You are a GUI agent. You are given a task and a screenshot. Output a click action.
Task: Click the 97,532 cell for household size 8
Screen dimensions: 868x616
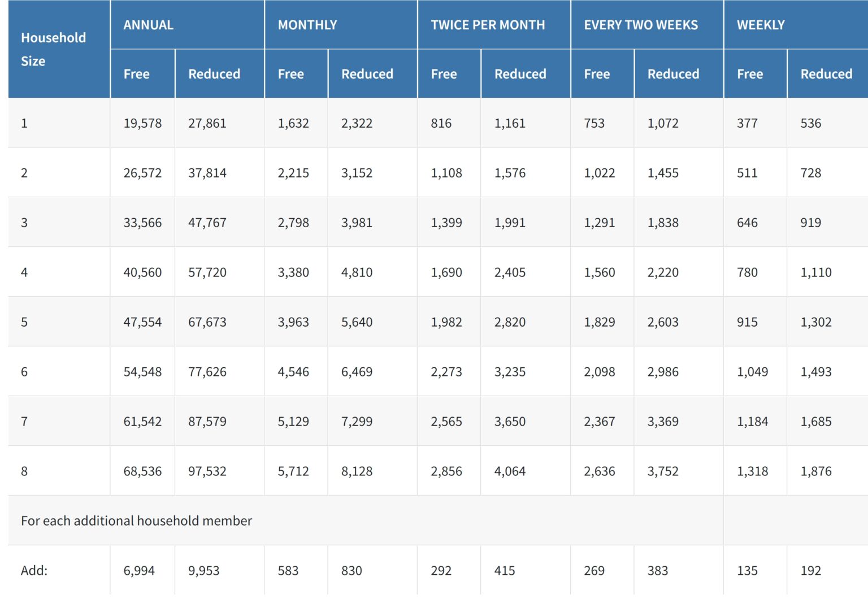click(207, 471)
